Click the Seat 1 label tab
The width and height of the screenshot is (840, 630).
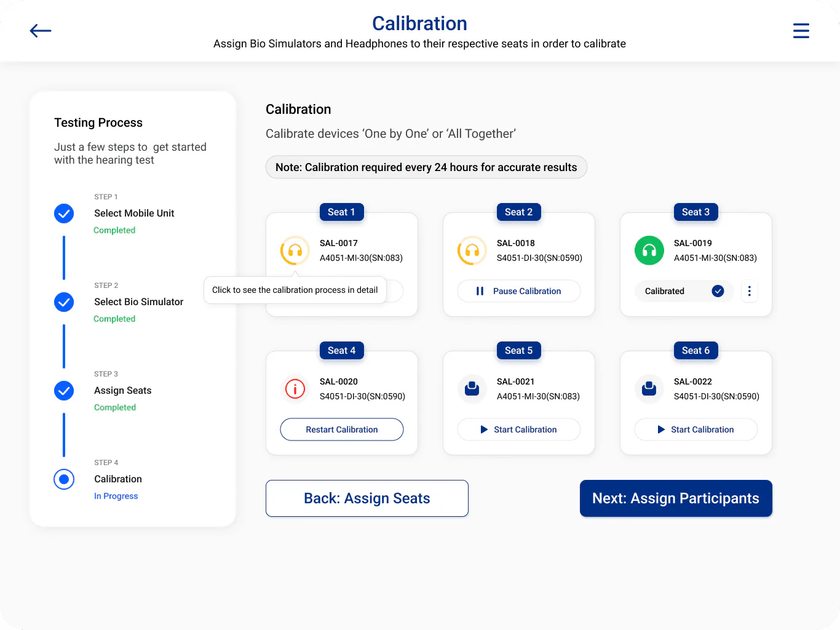pos(342,212)
